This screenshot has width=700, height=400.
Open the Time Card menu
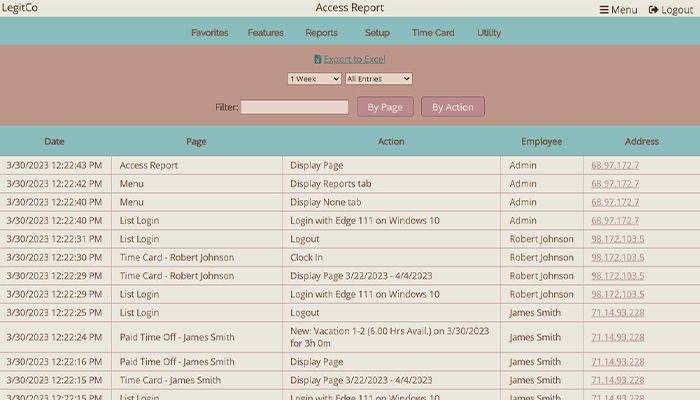[x=433, y=33]
